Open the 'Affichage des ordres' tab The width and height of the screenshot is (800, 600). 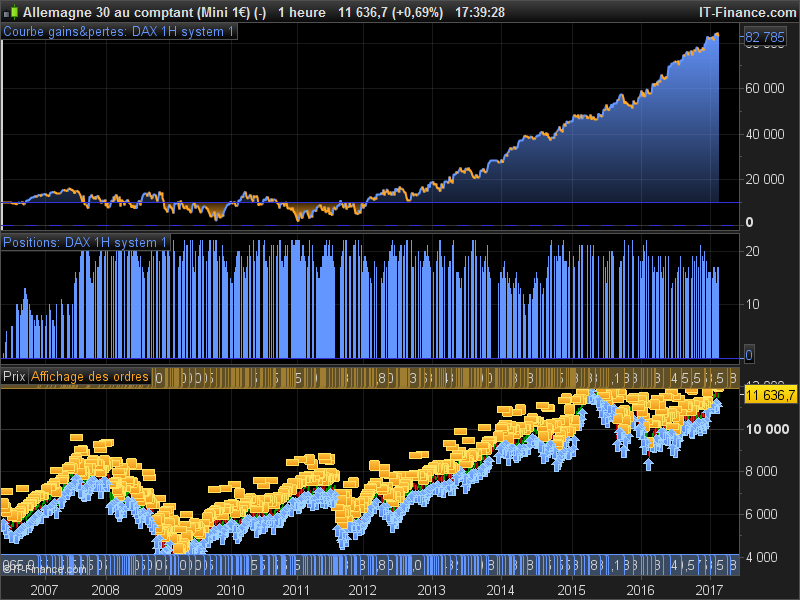pos(90,377)
